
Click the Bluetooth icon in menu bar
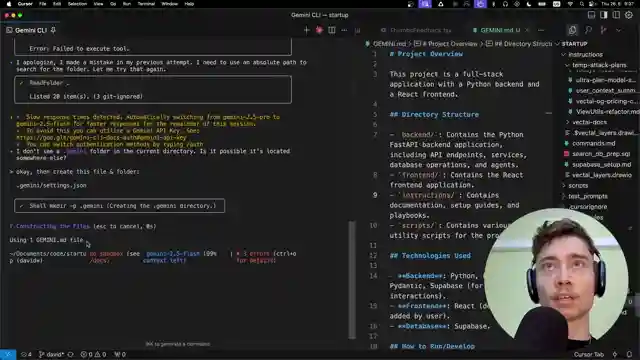coord(493,4)
